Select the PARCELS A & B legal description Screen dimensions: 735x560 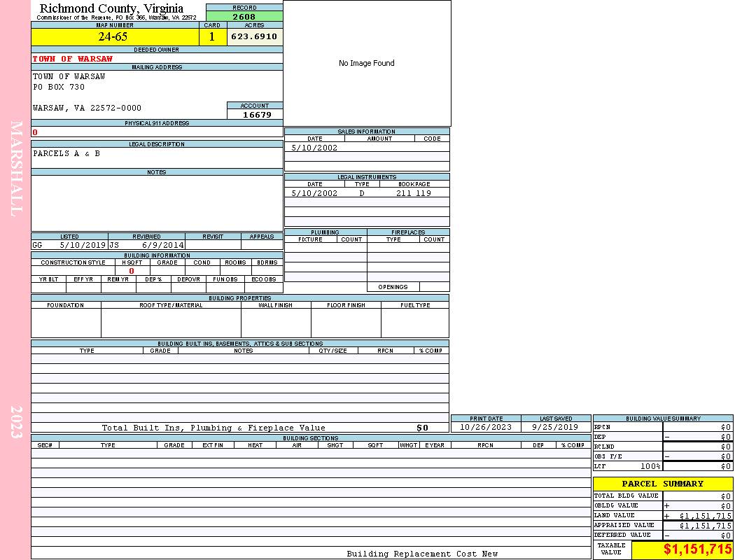tap(66, 154)
